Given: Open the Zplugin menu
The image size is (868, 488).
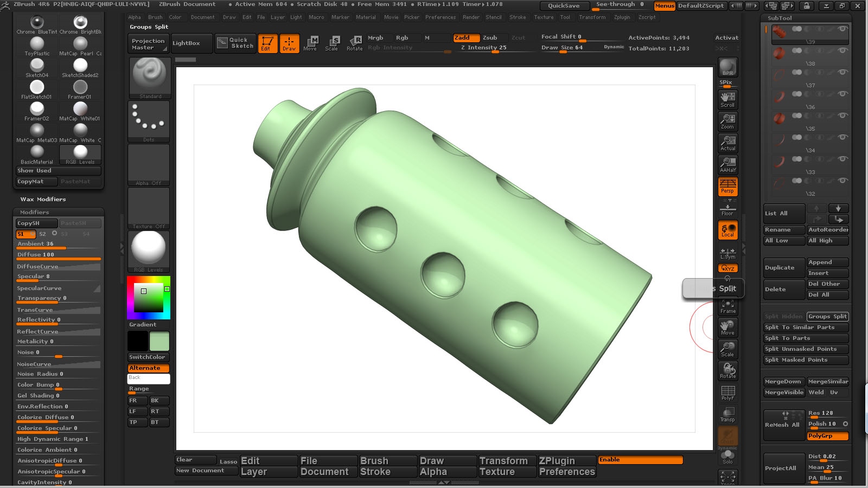Looking at the screenshot, I should point(622,17).
